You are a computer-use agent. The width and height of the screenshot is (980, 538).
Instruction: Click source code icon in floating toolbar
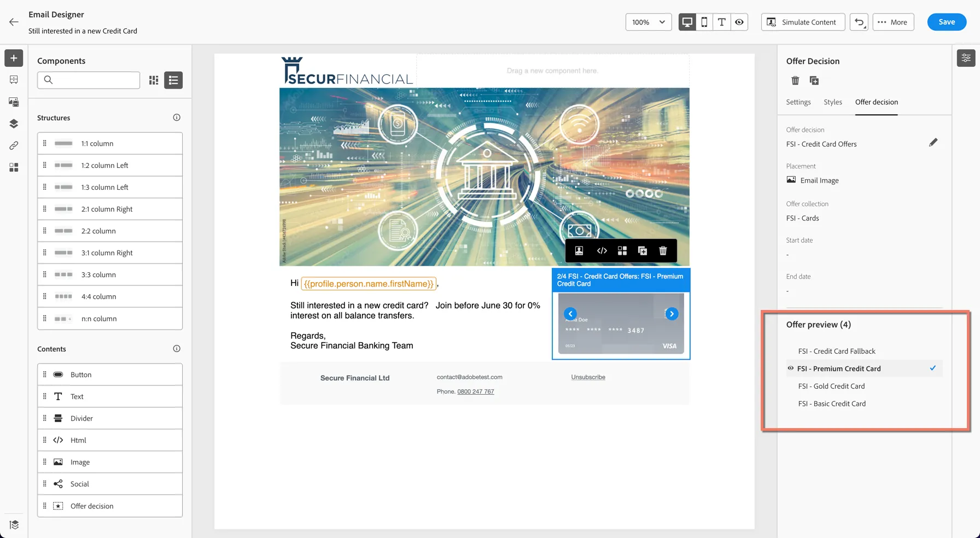pyautogui.click(x=602, y=251)
